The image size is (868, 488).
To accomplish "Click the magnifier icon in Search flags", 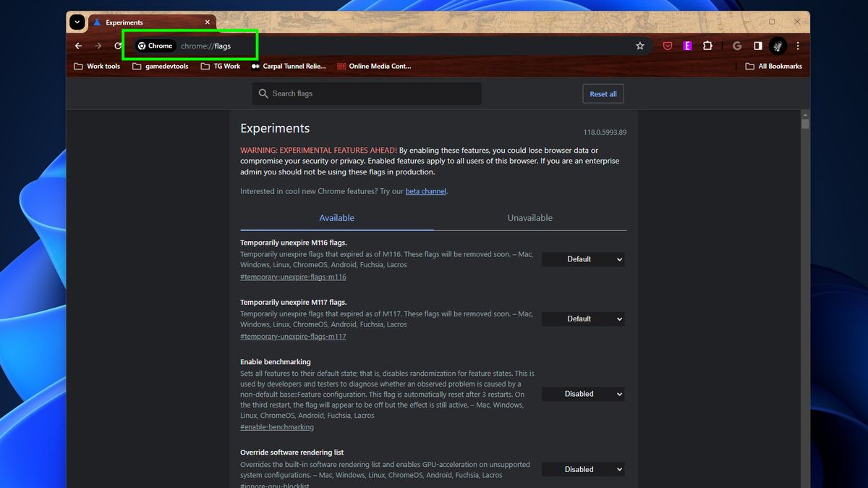I will click(x=264, y=93).
